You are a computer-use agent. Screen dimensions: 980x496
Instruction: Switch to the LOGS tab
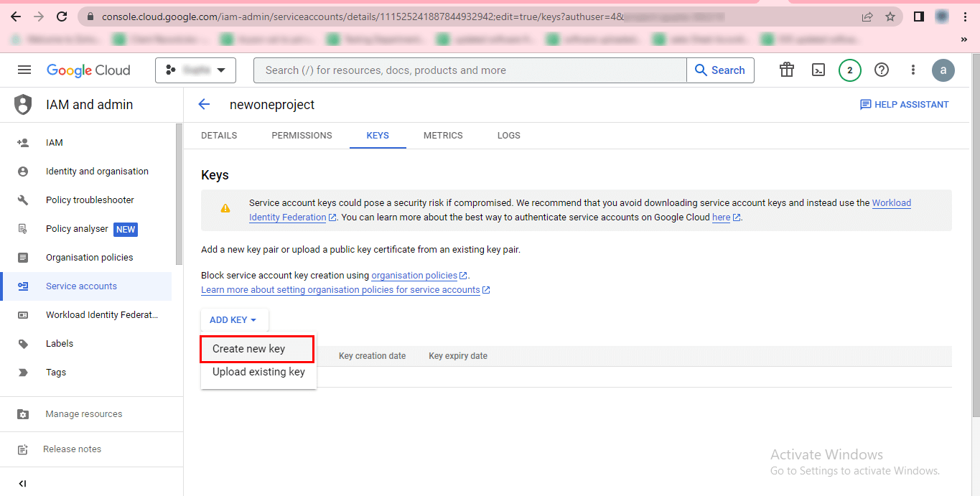tap(508, 136)
